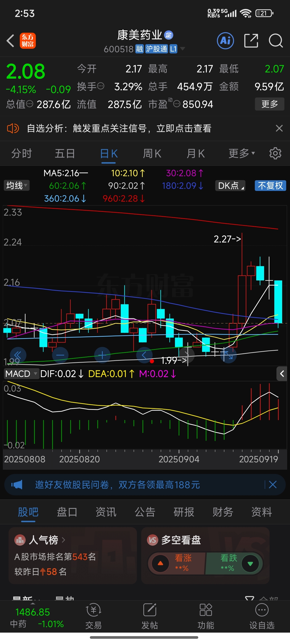
Task: Expand stock header dropdown triangle
Action: [x=183, y=48]
